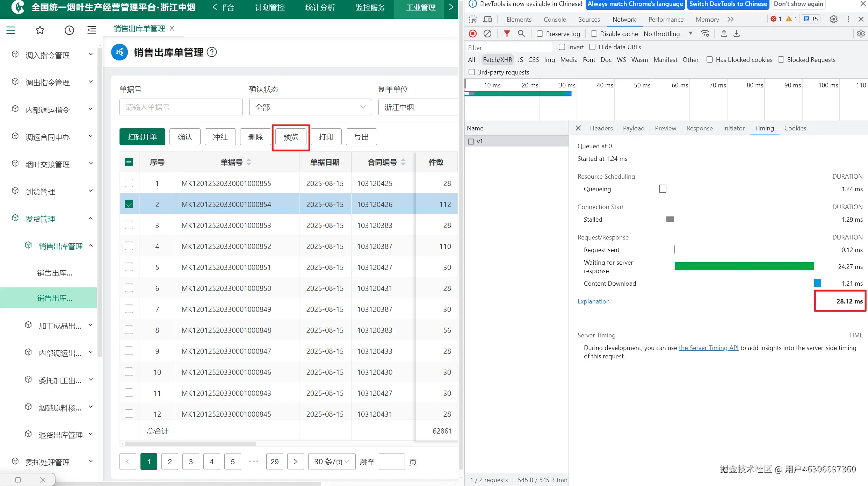Screen dimensions: 868x486
Task: Check the Disable cache option
Action: pyautogui.click(x=594, y=34)
